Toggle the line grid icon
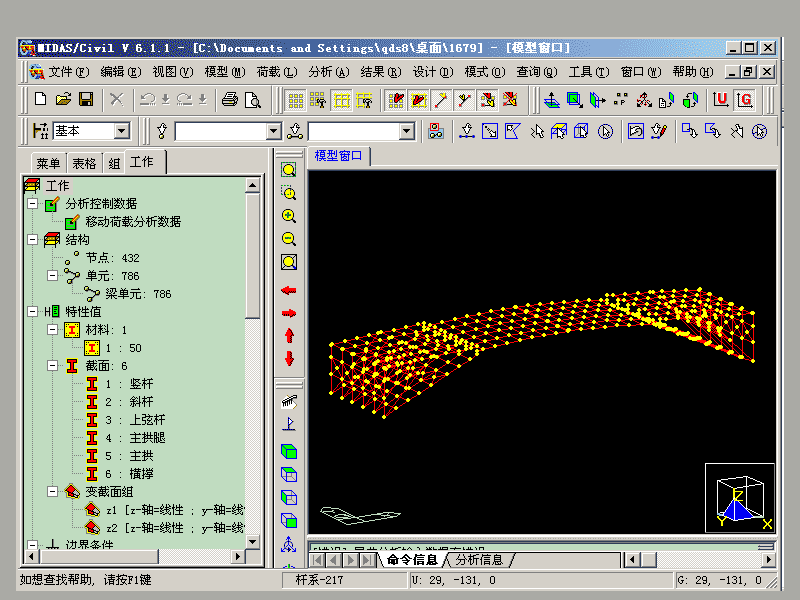The width and height of the screenshot is (800, 600). (341, 100)
